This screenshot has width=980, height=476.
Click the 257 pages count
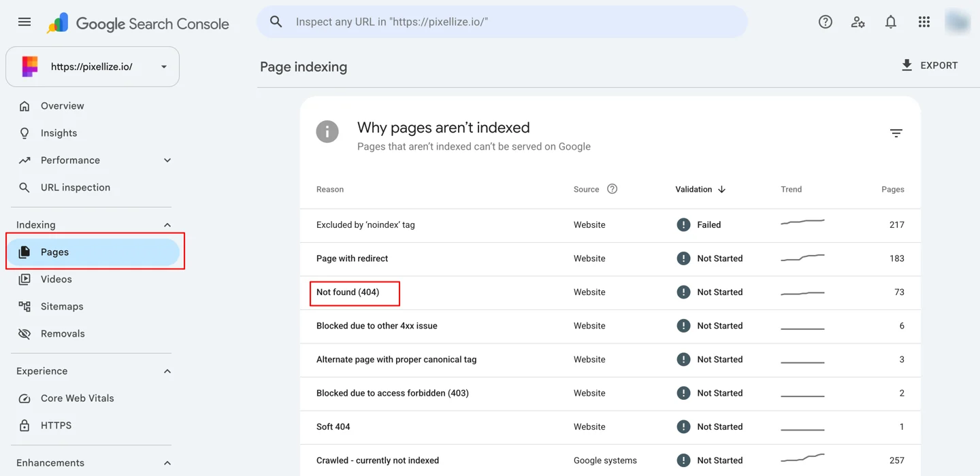[897, 460]
